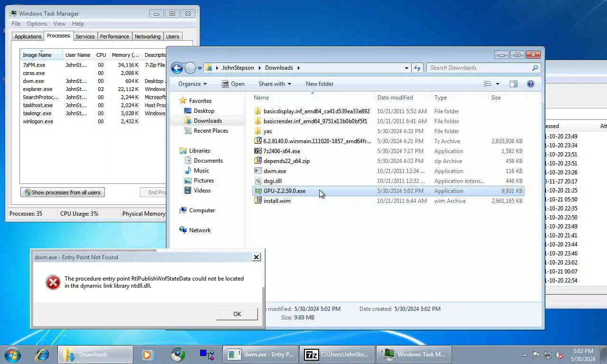Open the Organize dropdown
This screenshot has height=364, width=607.
[193, 84]
